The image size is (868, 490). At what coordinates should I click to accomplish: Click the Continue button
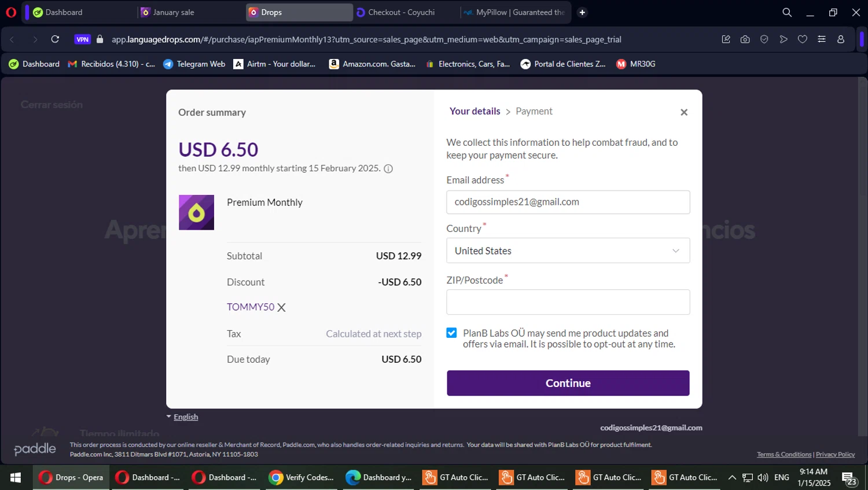568,383
